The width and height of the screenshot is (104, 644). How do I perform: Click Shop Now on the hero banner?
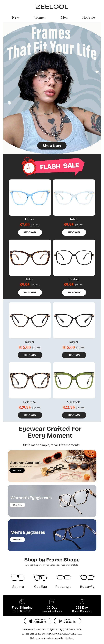coord(52,146)
